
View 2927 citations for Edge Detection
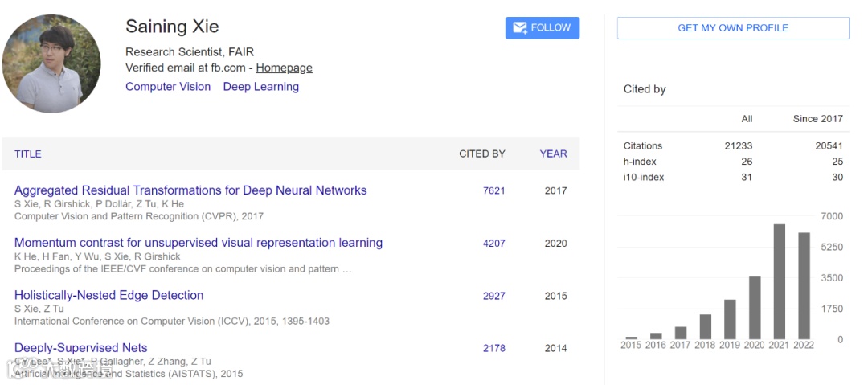[494, 296]
